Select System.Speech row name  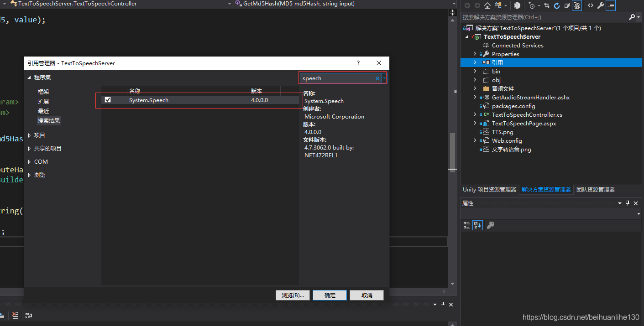(x=149, y=100)
